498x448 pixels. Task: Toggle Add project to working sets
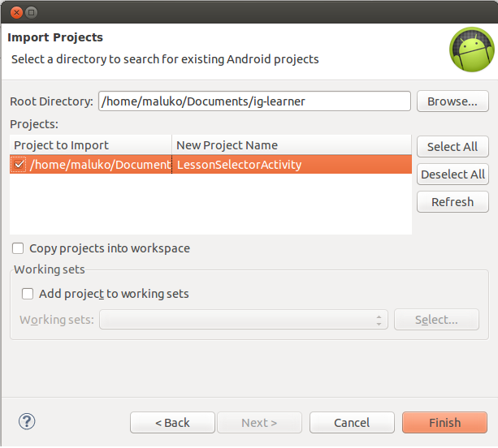(x=28, y=294)
